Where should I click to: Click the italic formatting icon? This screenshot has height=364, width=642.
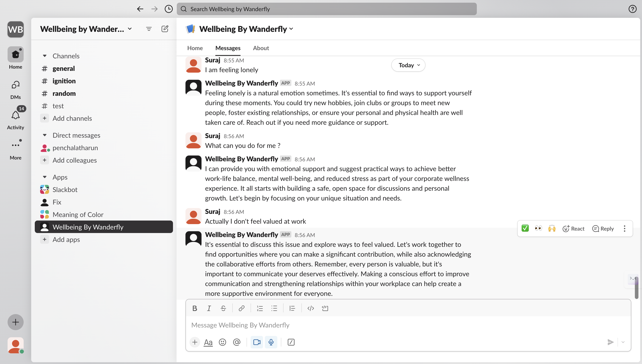(209, 308)
